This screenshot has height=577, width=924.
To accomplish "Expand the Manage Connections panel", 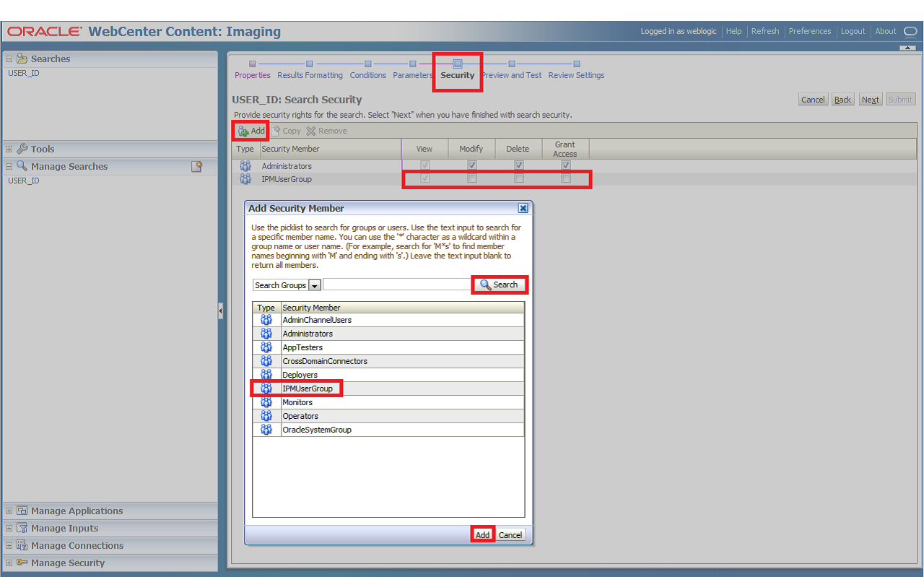I will (9, 546).
